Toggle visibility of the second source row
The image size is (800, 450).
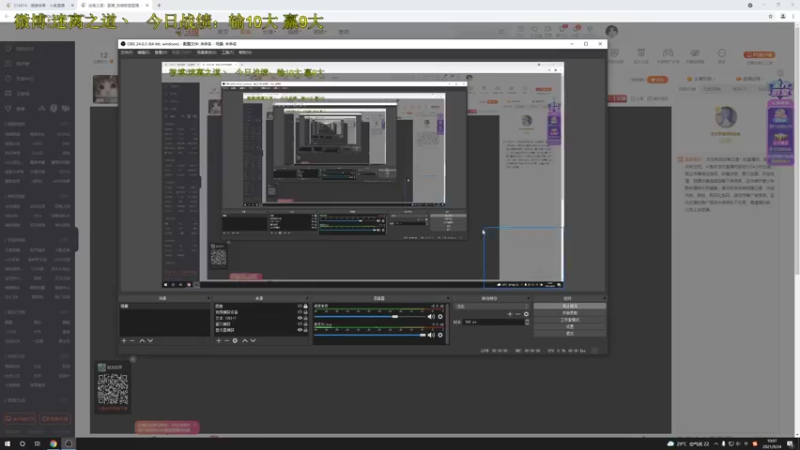coord(299,312)
